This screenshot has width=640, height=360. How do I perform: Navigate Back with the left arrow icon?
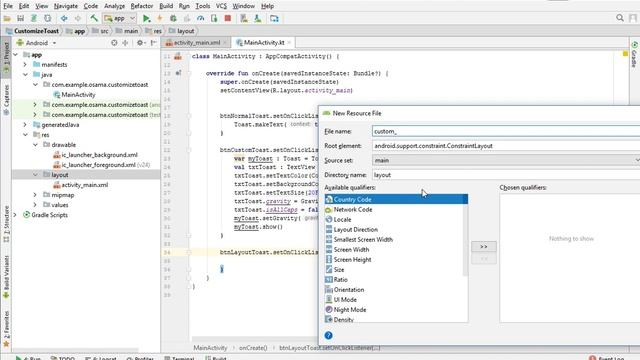[x=64, y=18]
